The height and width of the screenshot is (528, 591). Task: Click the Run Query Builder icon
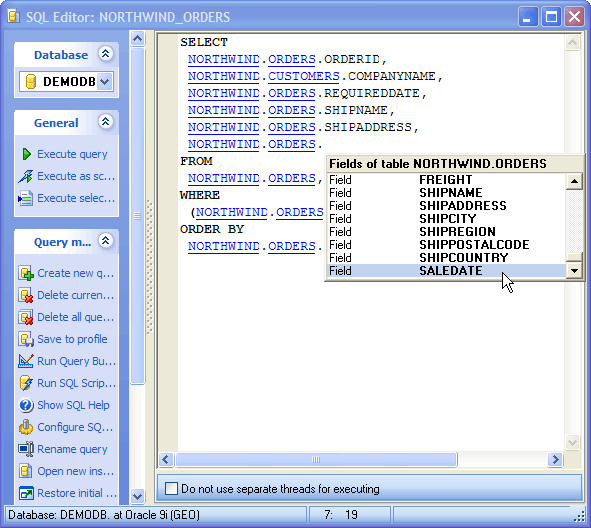(x=26, y=361)
